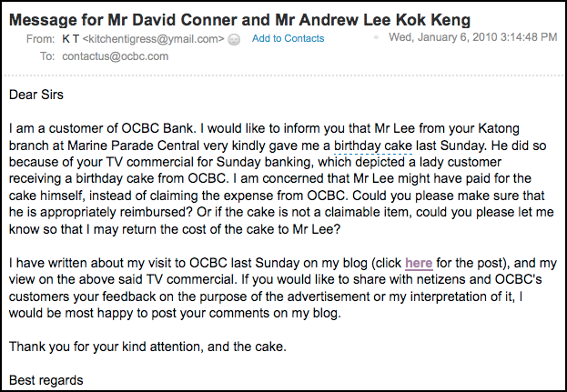Click the 'To:' field label
The height and width of the screenshot is (392, 567).
pos(47,56)
